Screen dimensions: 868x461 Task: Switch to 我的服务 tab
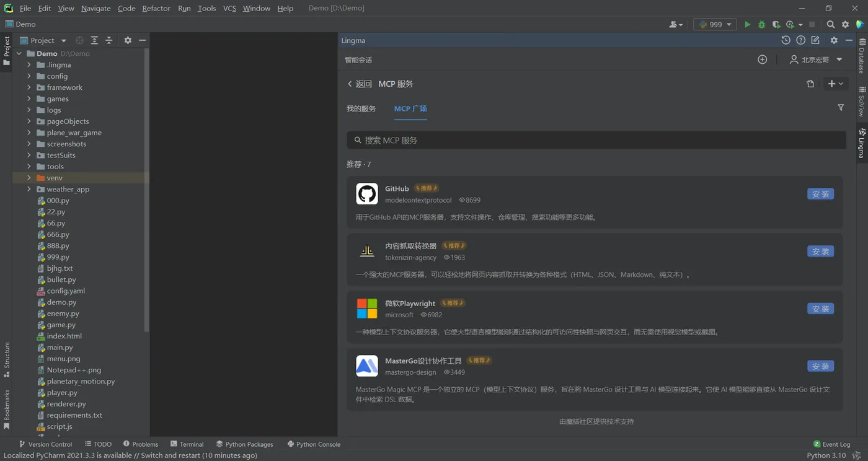point(361,108)
